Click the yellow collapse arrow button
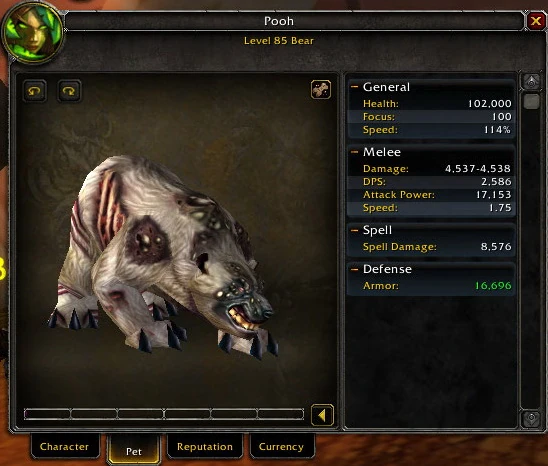 [322, 416]
